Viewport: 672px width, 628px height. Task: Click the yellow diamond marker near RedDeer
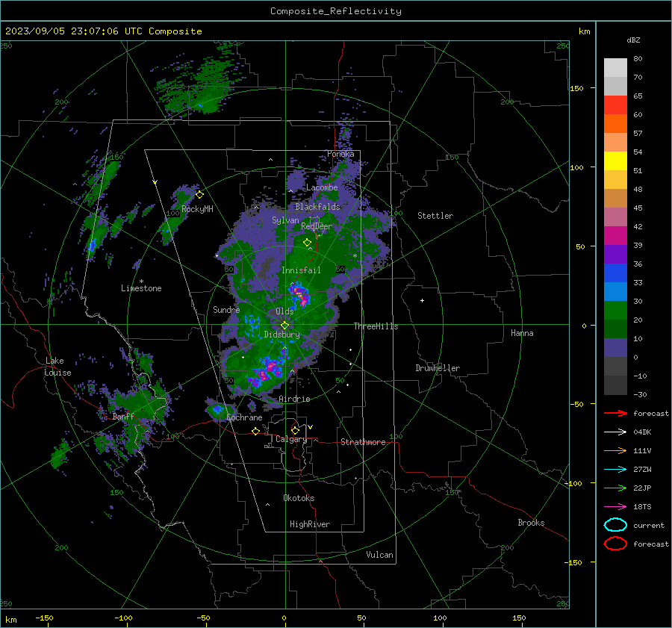tap(307, 243)
